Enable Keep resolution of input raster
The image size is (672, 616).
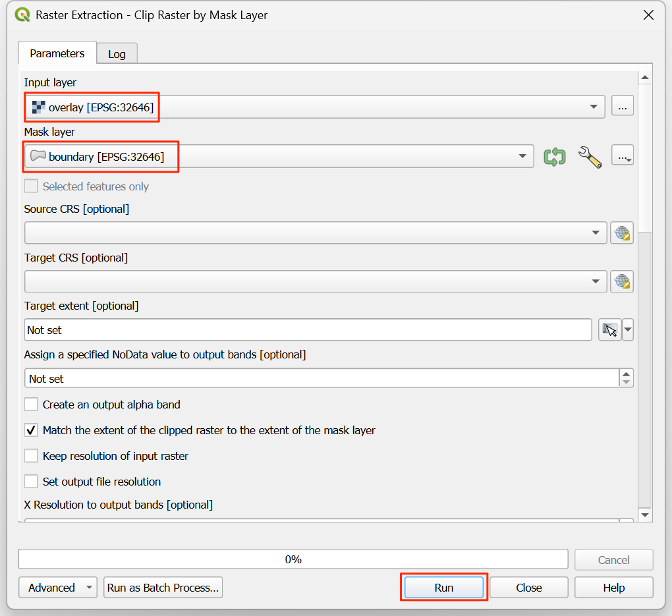click(31, 456)
